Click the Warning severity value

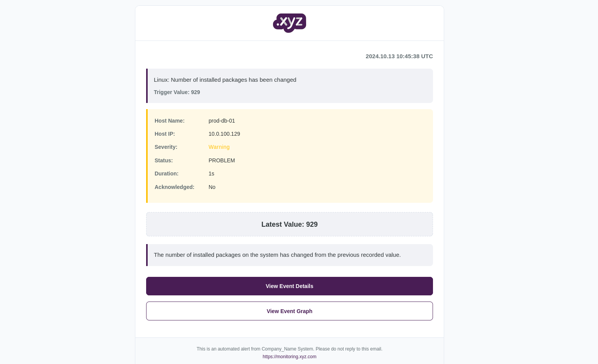coord(219,147)
